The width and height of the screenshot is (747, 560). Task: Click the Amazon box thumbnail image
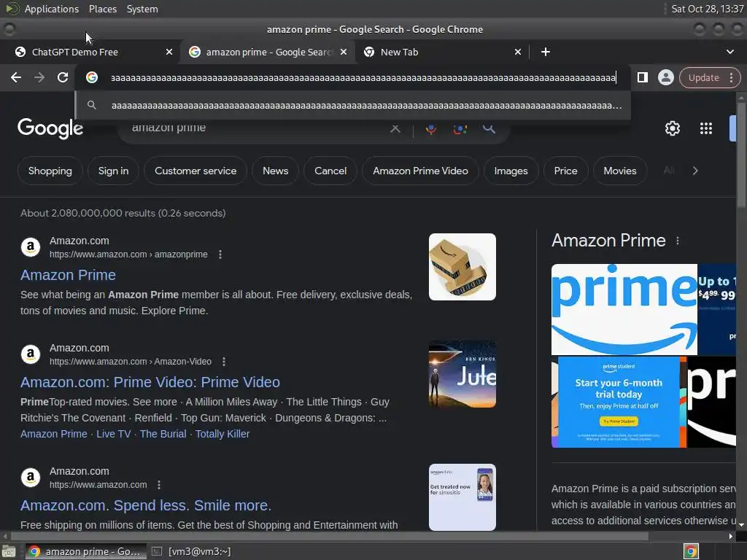(x=462, y=267)
